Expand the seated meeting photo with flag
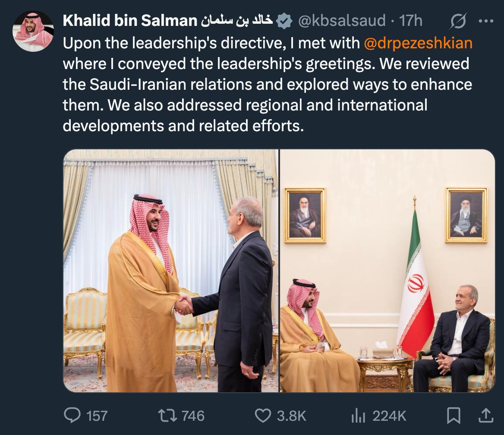 tap(387, 271)
